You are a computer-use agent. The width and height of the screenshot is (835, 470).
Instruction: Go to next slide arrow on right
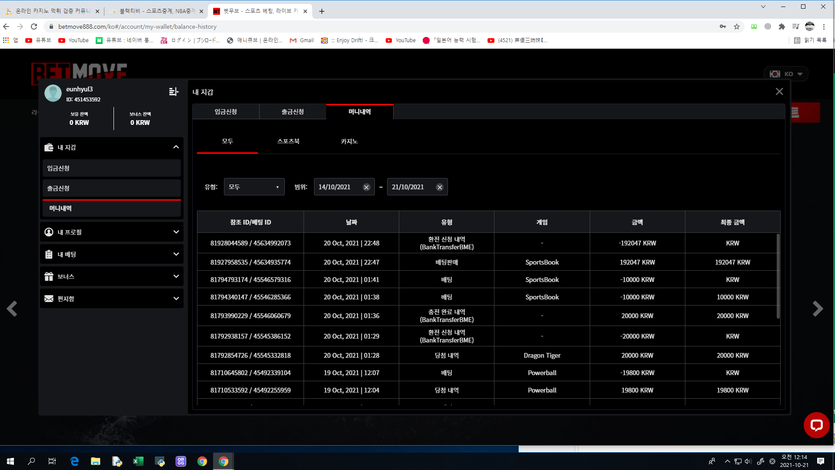click(x=817, y=309)
